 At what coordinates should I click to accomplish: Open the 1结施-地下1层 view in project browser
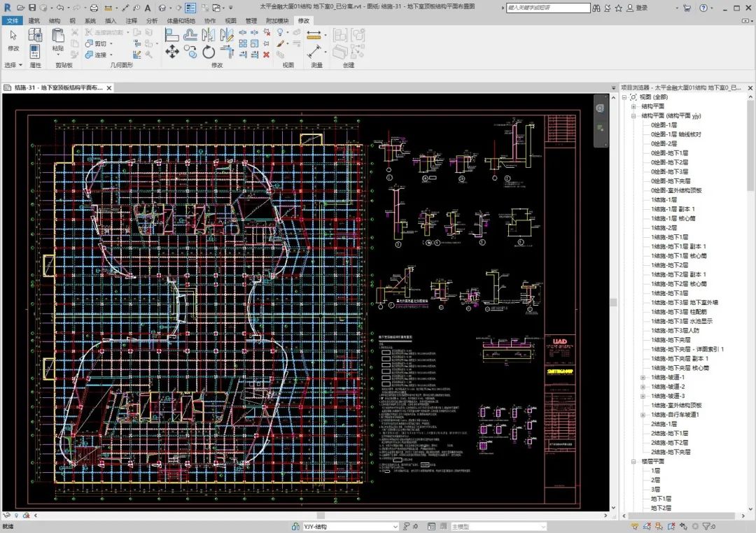669,237
